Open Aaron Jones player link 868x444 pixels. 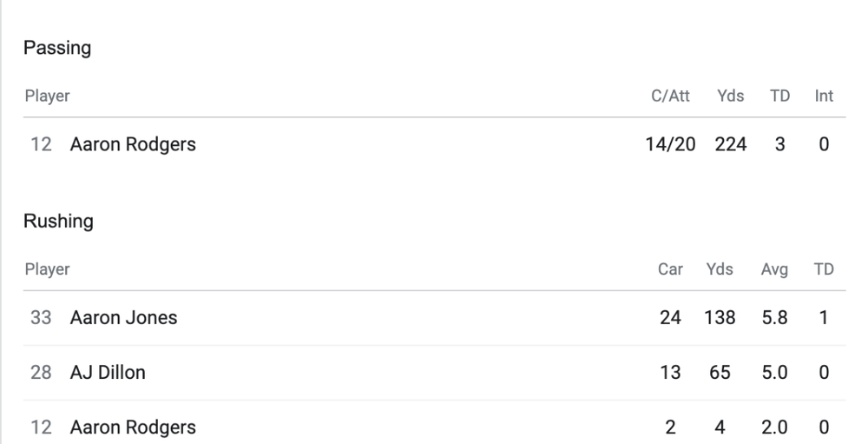pos(123,318)
